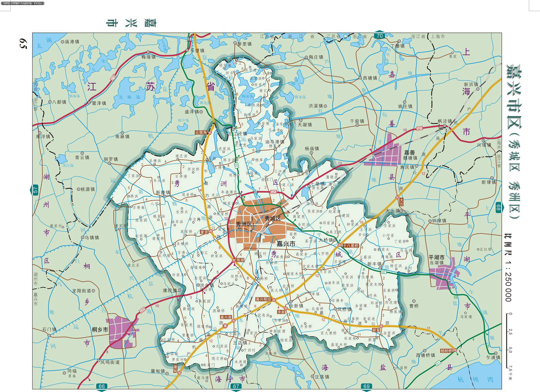540x392 pixels.
Task: Click the 沈荡镇 town label
Action: pyautogui.click(x=322, y=377)
